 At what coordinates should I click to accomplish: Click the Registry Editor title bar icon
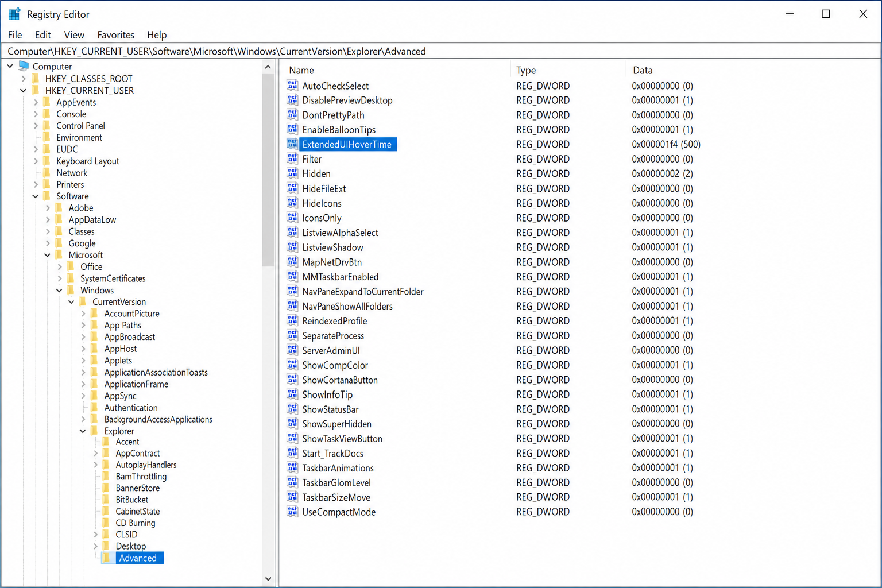click(14, 14)
